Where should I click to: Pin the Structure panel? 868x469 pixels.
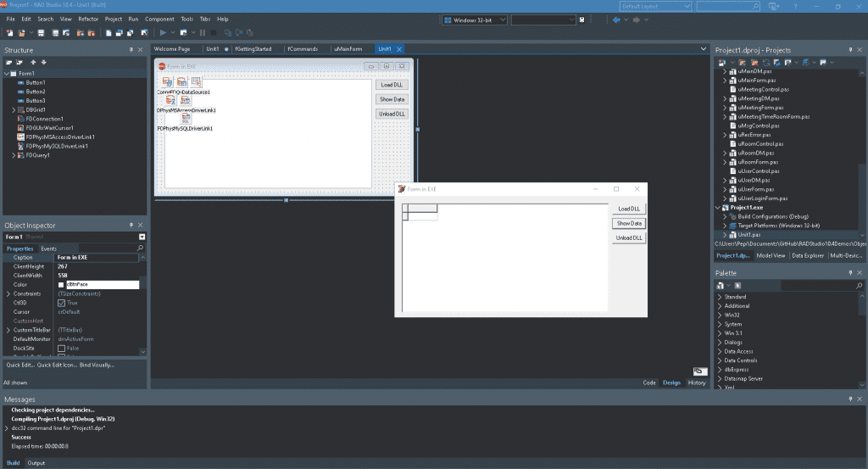(x=131, y=50)
